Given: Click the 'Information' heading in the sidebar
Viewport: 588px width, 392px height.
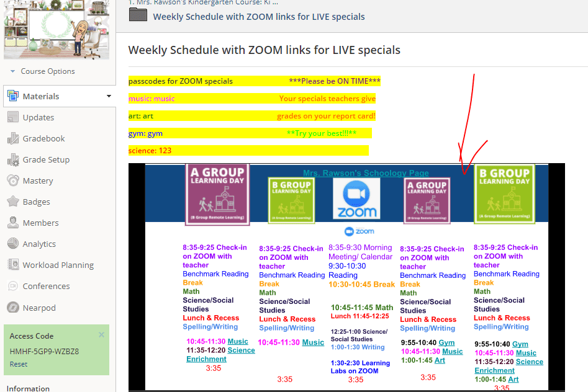Looking at the screenshot, I should [x=28, y=388].
